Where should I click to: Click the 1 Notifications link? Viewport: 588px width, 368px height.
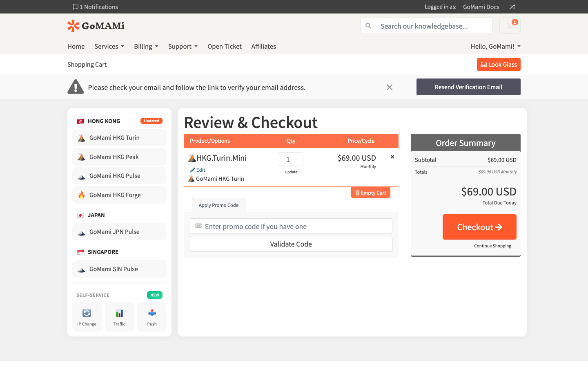point(95,7)
